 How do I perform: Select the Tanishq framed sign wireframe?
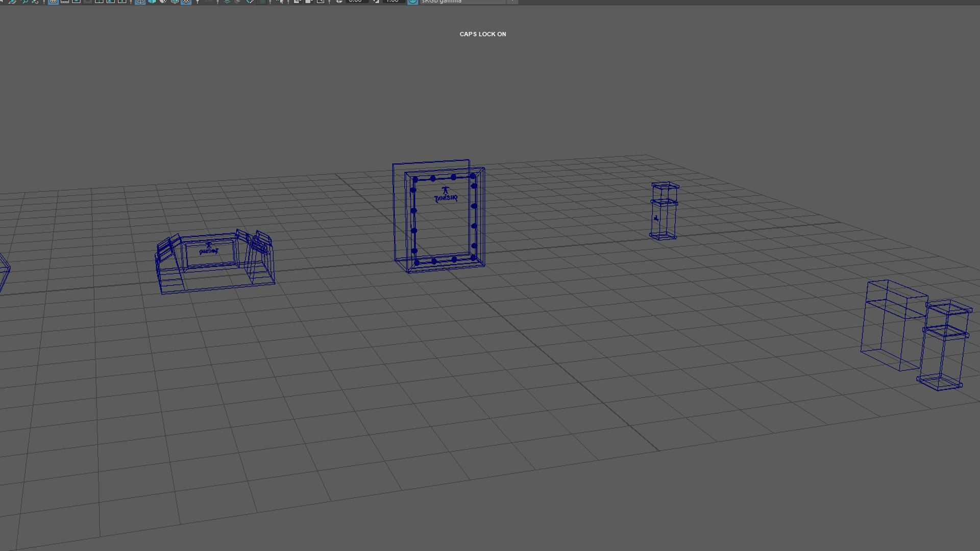click(x=438, y=216)
